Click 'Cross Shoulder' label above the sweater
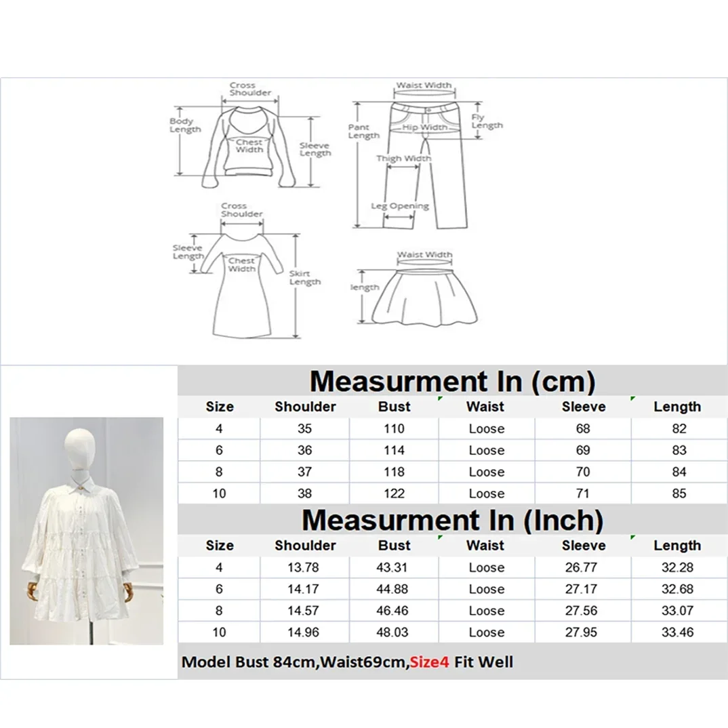The image size is (728, 728). click(x=250, y=89)
